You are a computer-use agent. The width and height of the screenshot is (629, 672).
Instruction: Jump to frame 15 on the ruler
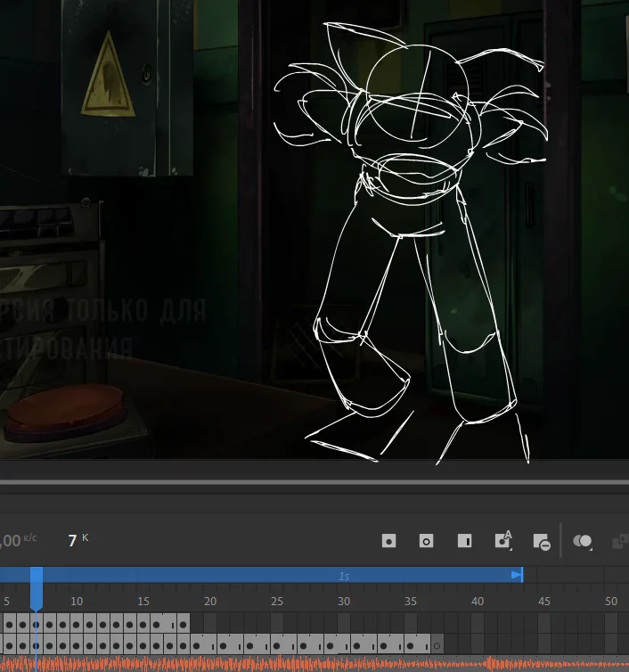[x=143, y=602]
